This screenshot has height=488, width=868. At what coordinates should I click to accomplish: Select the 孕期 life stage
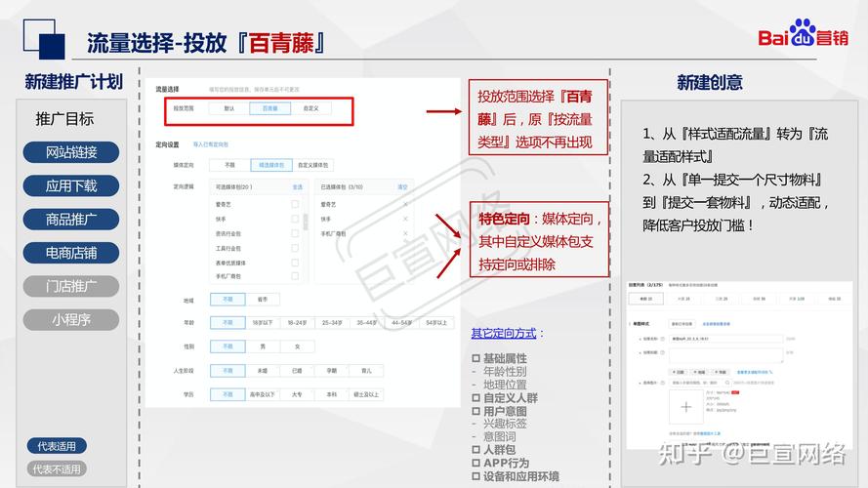pyautogui.click(x=332, y=371)
